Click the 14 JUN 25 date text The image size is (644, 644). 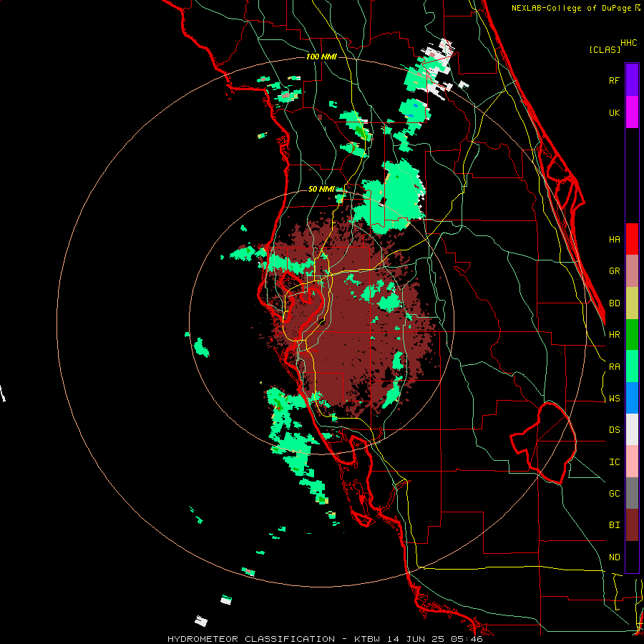[416, 639]
